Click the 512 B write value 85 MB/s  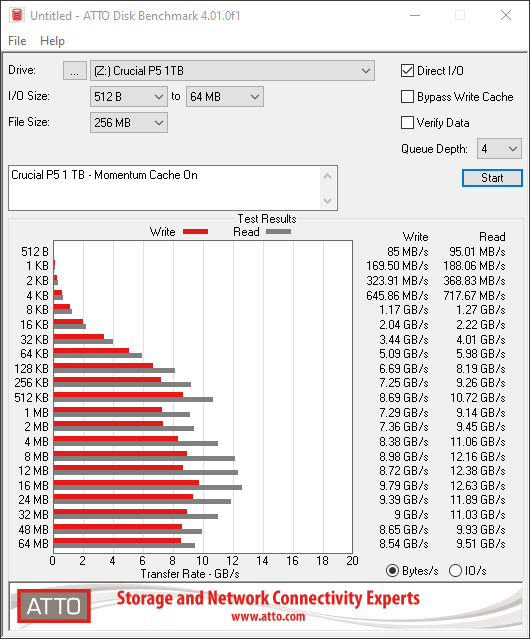click(x=408, y=251)
